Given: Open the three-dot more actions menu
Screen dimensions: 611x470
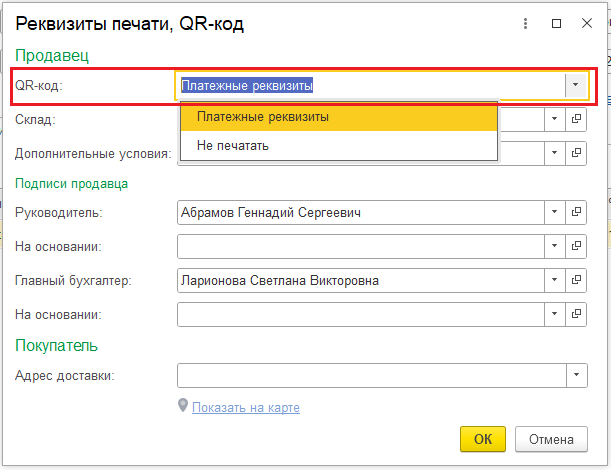Looking at the screenshot, I should click(x=525, y=24).
